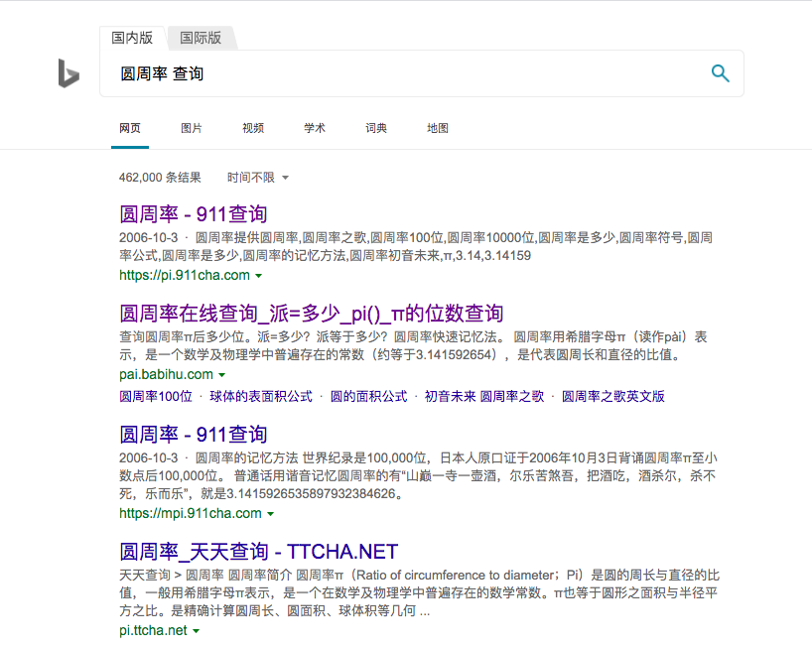This screenshot has height=647, width=812.
Task: Select the 网页 results tab
Action: (129, 128)
